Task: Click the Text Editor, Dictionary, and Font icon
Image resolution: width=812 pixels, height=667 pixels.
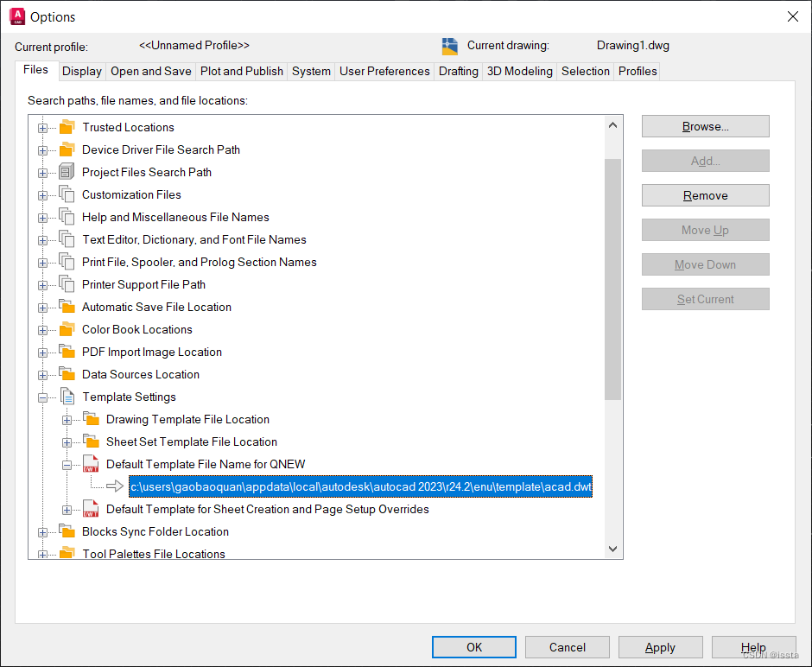Action: [67, 240]
